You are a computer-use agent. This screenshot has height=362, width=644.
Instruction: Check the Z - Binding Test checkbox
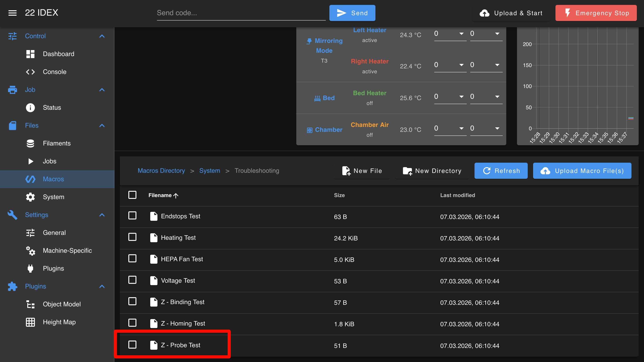pos(132,301)
